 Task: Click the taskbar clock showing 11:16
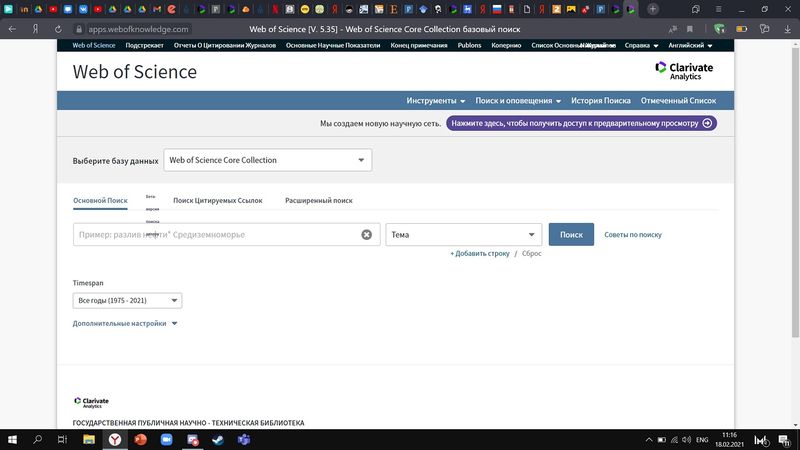[x=730, y=440]
